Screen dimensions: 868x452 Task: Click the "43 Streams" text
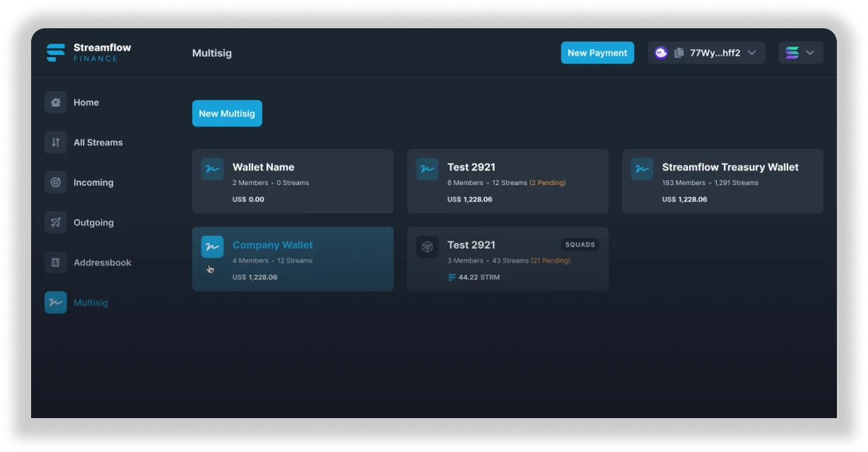click(510, 261)
